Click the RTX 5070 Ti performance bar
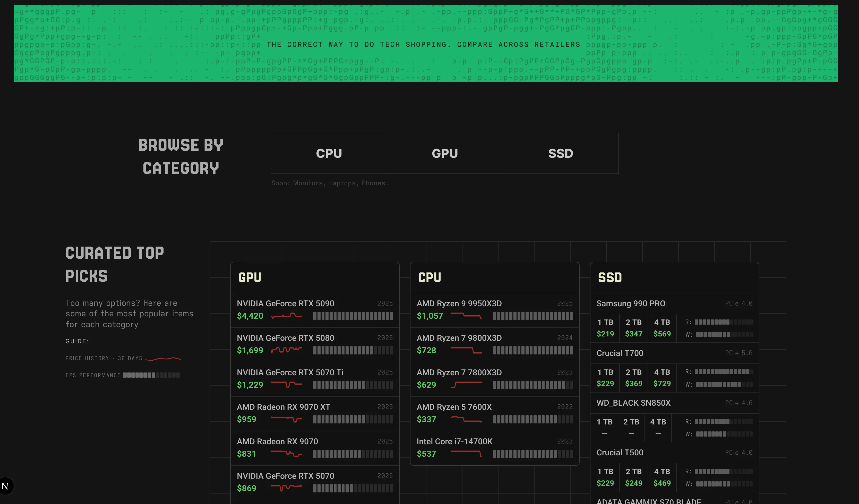The image size is (859, 504). click(353, 385)
